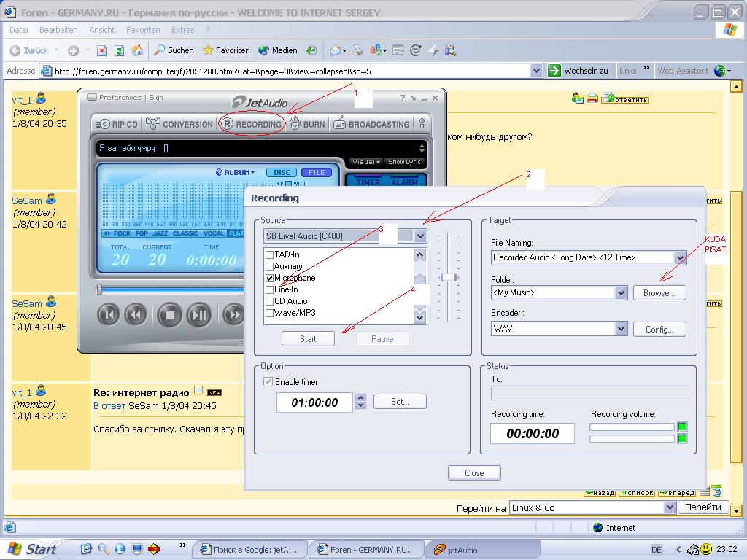Check the TAD-In source checkbox
Screen dimensions: 747x560
269,254
